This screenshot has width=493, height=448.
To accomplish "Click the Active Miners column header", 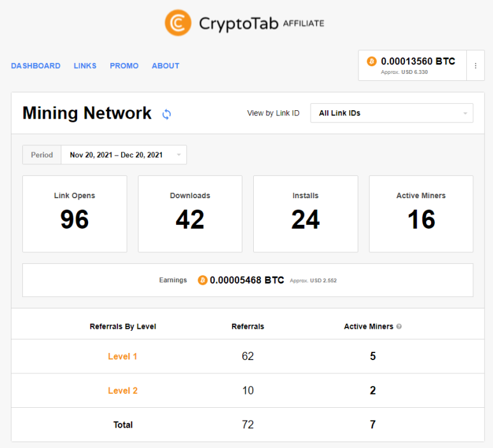I will 369,326.
